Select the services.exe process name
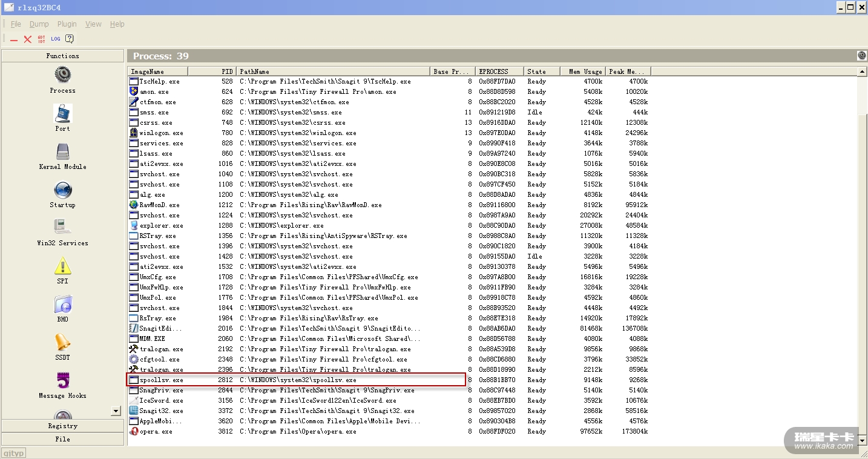Viewport: 868px width, 459px height. pos(162,143)
